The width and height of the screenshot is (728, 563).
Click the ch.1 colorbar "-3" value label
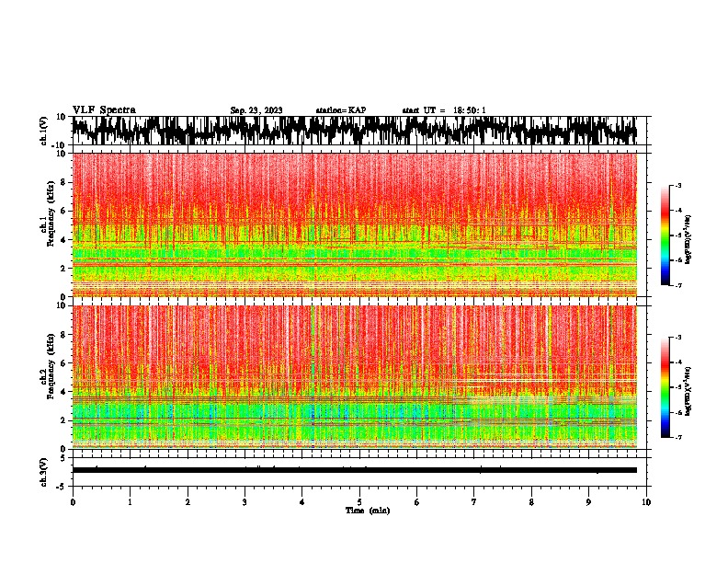coord(677,185)
